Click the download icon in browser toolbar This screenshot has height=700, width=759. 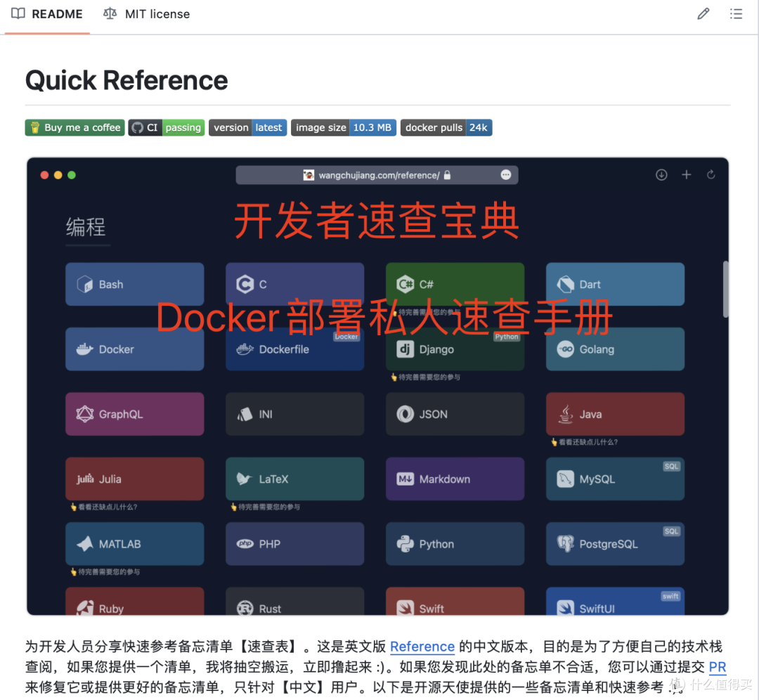tap(661, 175)
